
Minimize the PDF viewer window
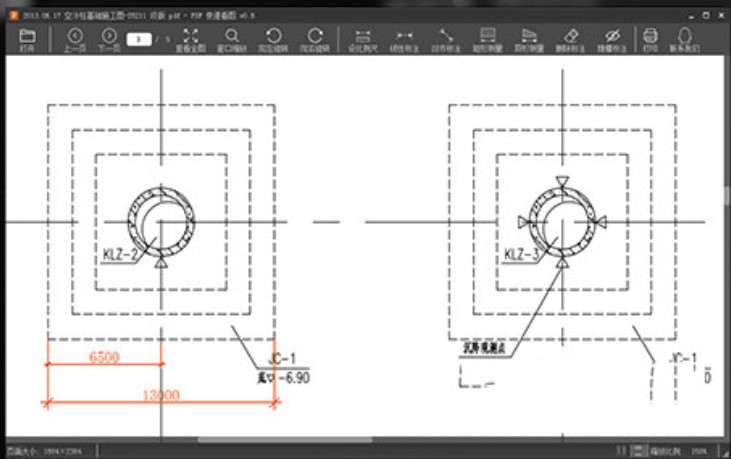pyautogui.click(x=691, y=15)
